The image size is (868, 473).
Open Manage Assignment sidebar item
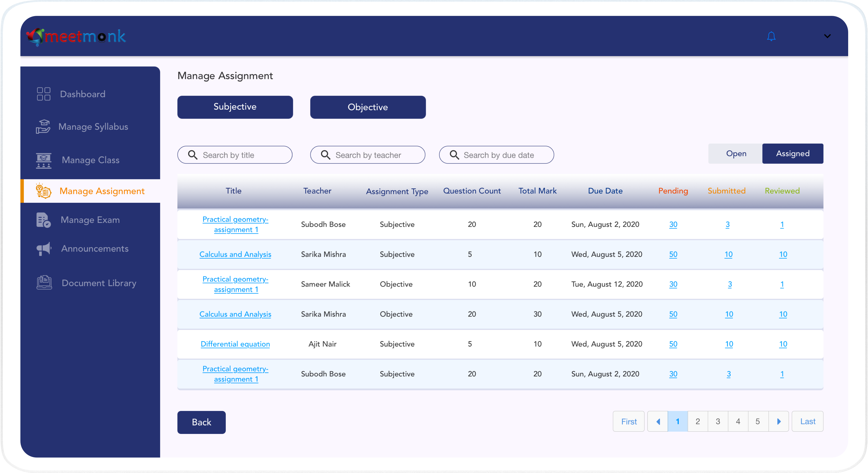[102, 191]
